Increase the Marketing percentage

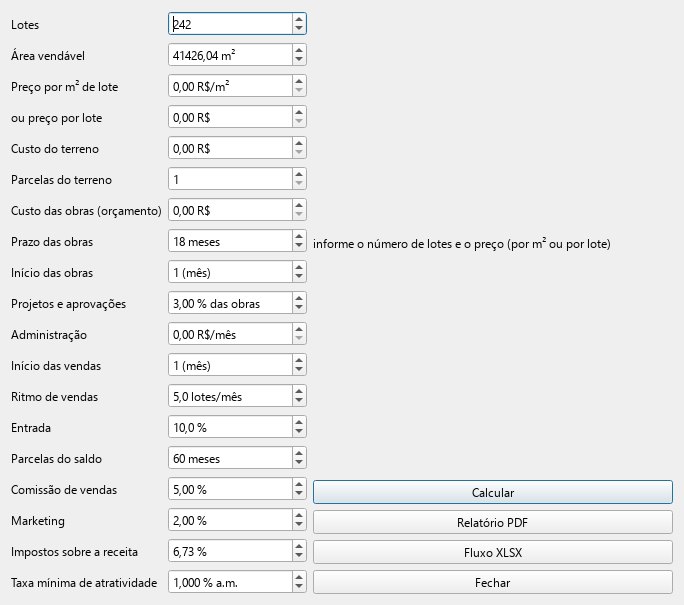tap(299, 515)
